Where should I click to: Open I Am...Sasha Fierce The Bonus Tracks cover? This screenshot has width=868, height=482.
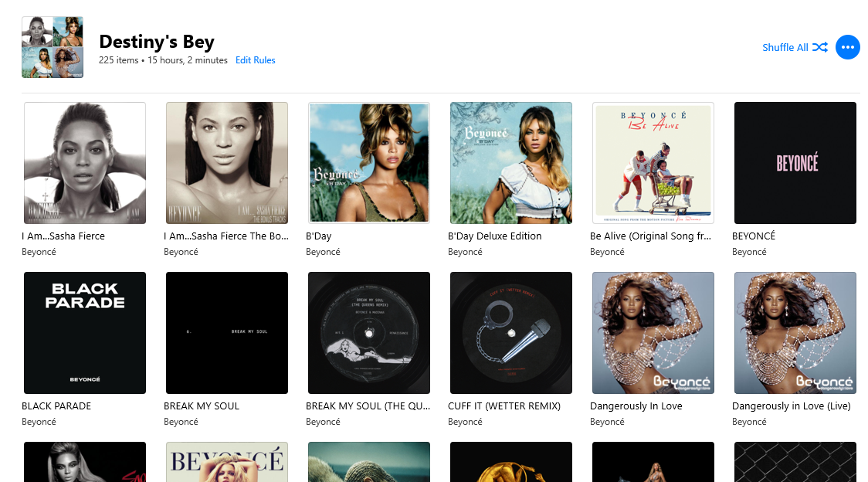tap(227, 163)
